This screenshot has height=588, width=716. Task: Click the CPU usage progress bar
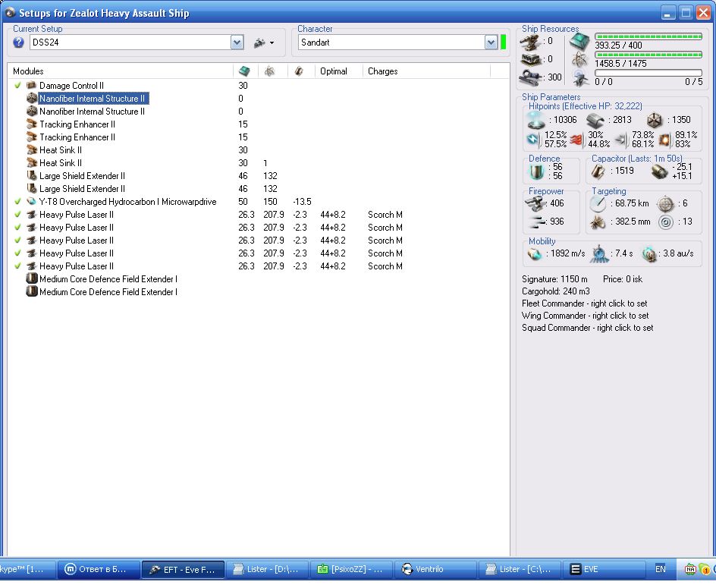coord(648,36)
